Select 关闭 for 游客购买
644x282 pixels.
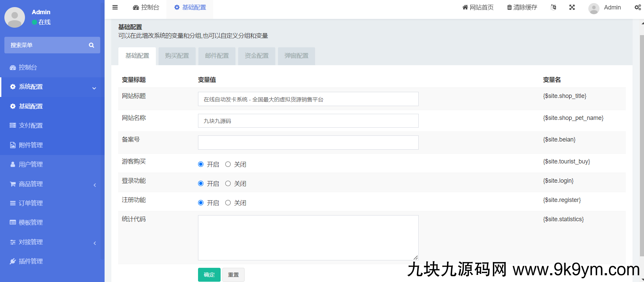click(x=228, y=164)
